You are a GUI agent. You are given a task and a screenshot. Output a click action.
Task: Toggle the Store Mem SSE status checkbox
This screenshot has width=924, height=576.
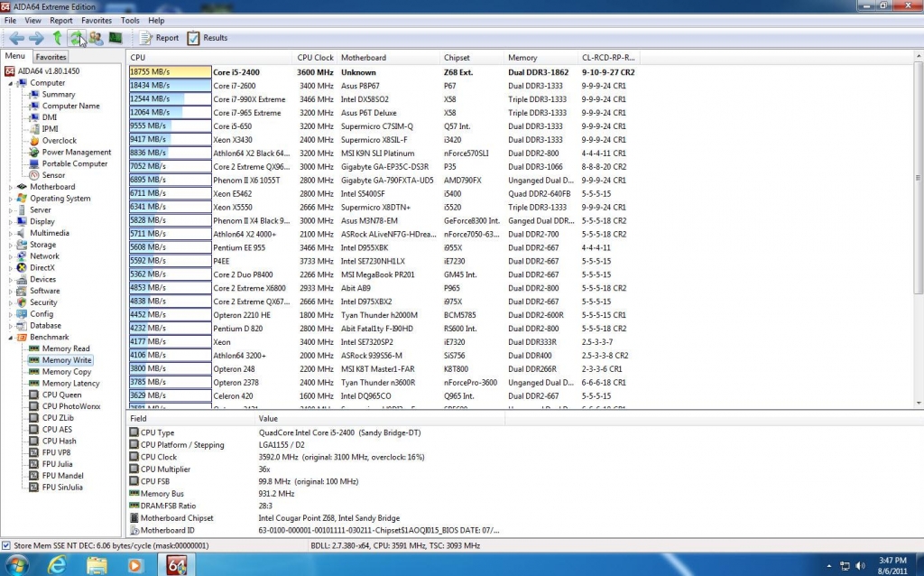[7, 545]
